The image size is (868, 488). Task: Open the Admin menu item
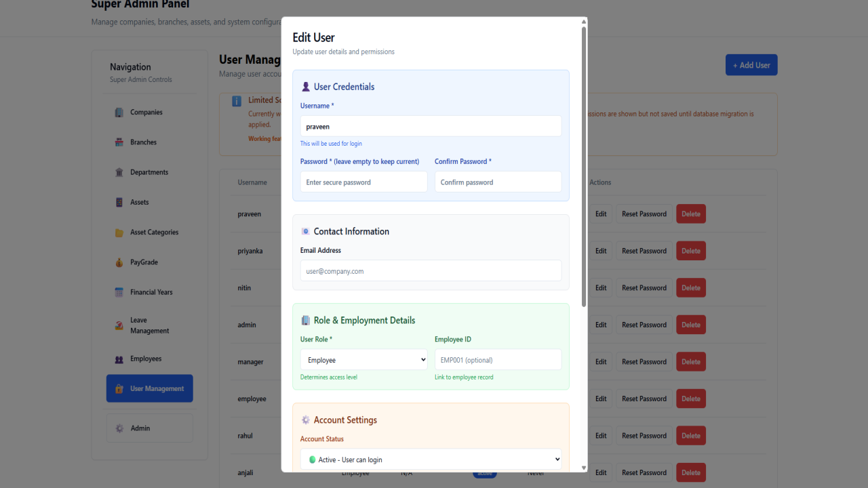pos(150,428)
